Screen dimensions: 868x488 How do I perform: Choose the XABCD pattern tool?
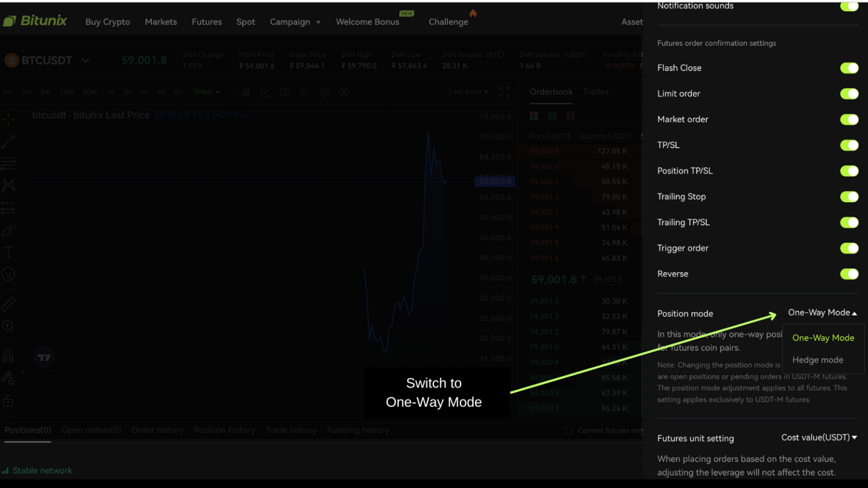(x=8, y=185)
